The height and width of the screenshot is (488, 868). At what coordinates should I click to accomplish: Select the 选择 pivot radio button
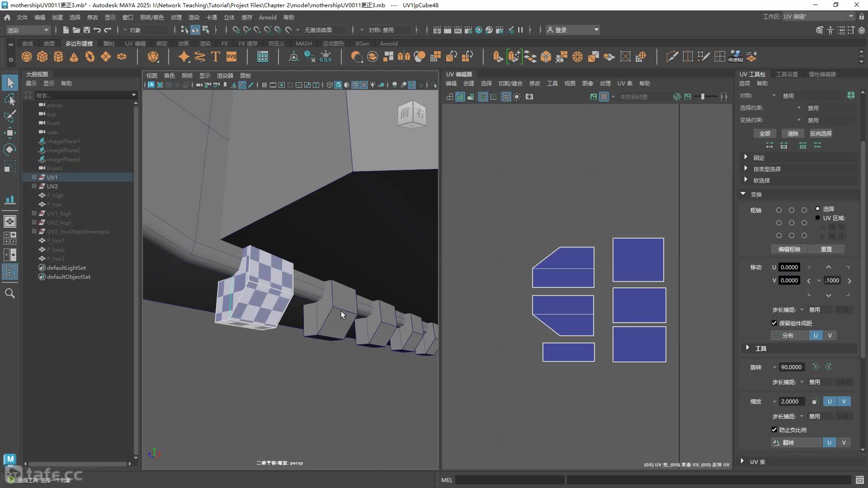click(817, 209)
